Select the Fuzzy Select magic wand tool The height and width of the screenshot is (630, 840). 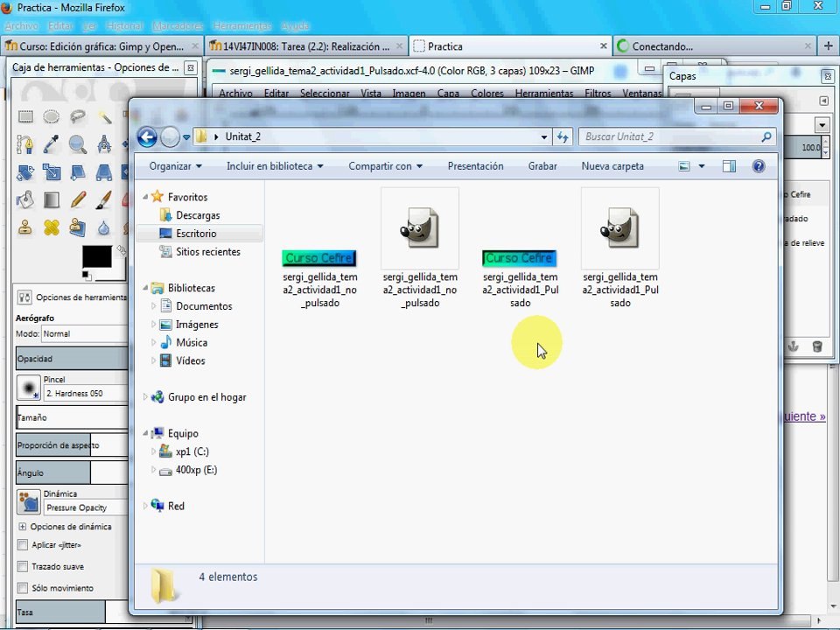pos(104,116)
